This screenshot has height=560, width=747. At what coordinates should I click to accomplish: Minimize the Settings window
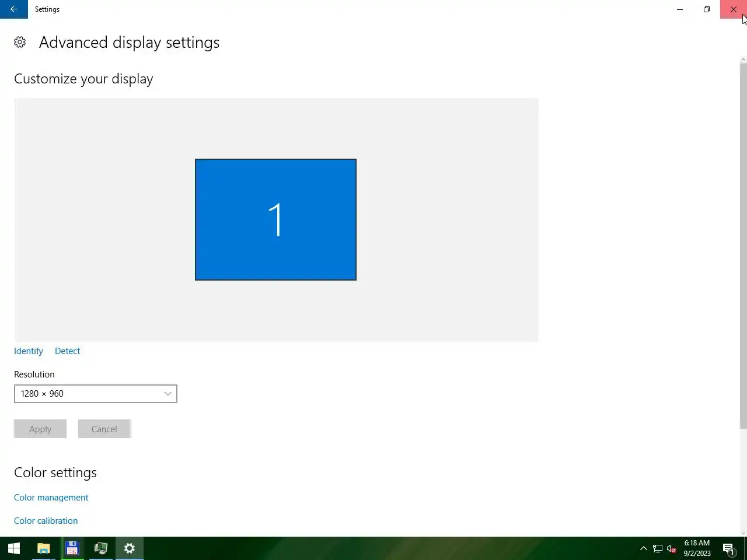tap(680, 9)
